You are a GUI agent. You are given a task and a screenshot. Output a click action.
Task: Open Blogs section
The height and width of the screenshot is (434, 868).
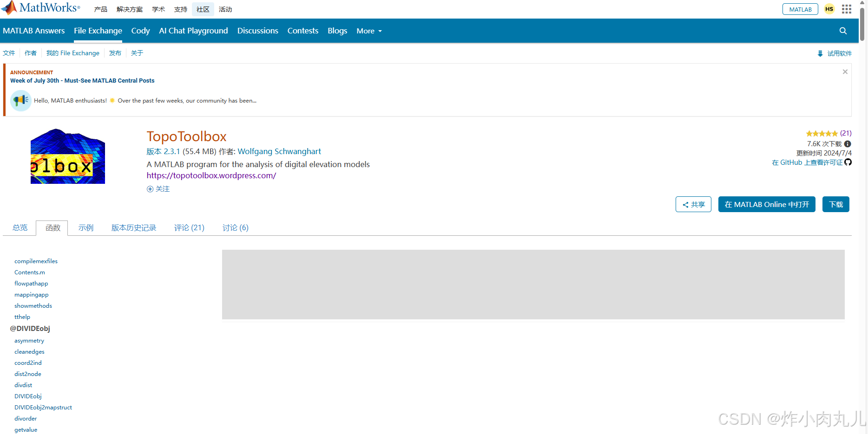click(x=337, y=31)
